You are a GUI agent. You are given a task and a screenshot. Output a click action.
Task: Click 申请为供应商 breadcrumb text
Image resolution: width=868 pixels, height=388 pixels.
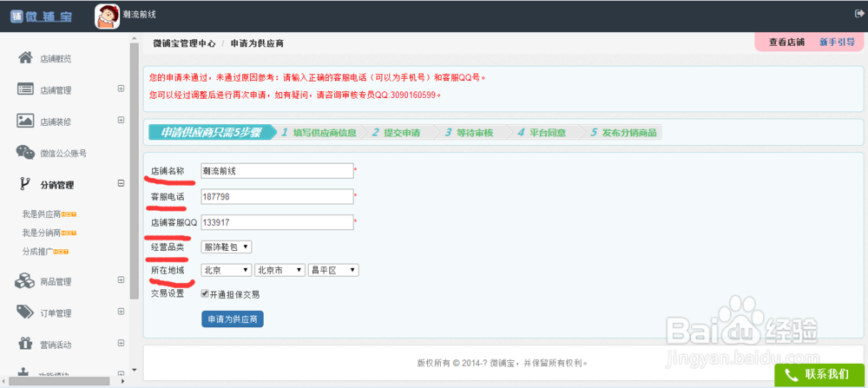(258, 43)
